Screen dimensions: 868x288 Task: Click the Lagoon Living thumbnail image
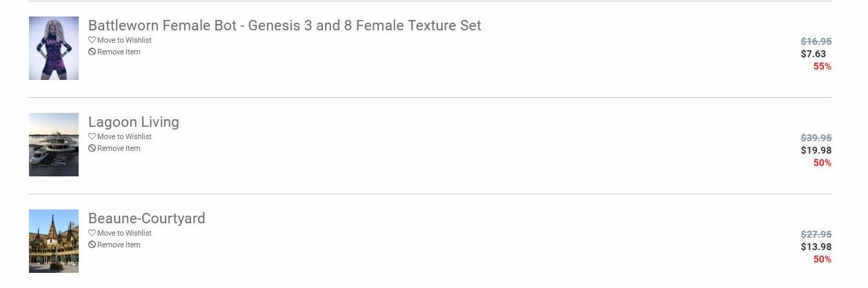tap(54, 145)
